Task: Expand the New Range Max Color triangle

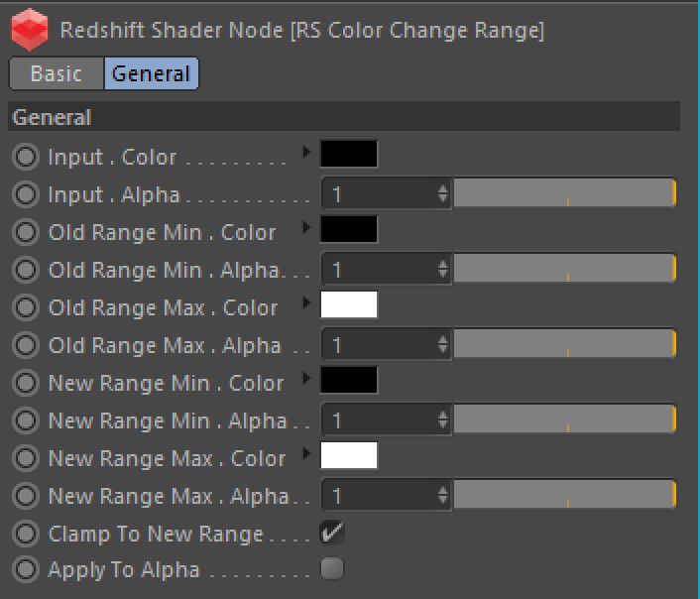Action: click(x=306, y=453)
